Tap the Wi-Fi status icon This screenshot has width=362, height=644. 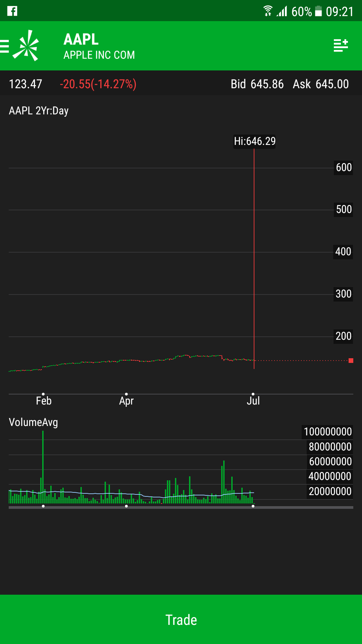[x=267, y=11]
